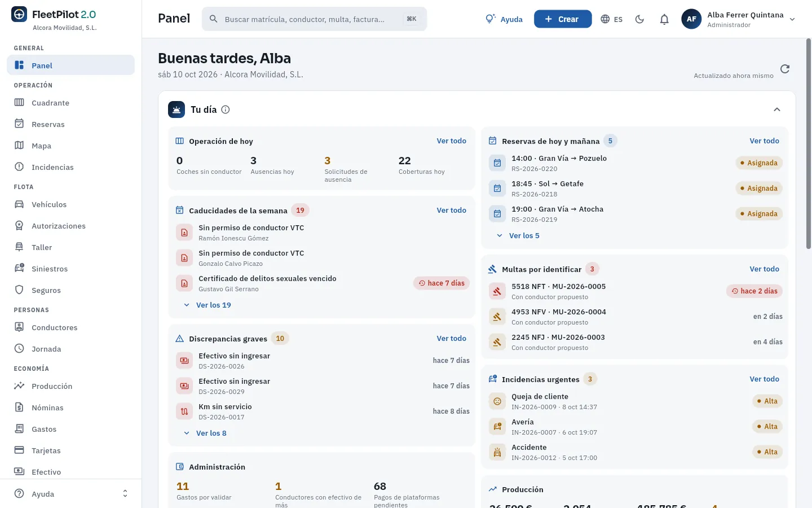Expand Ver los 5 reservas
The image size is (812, 508).
(x=518, y=235)
